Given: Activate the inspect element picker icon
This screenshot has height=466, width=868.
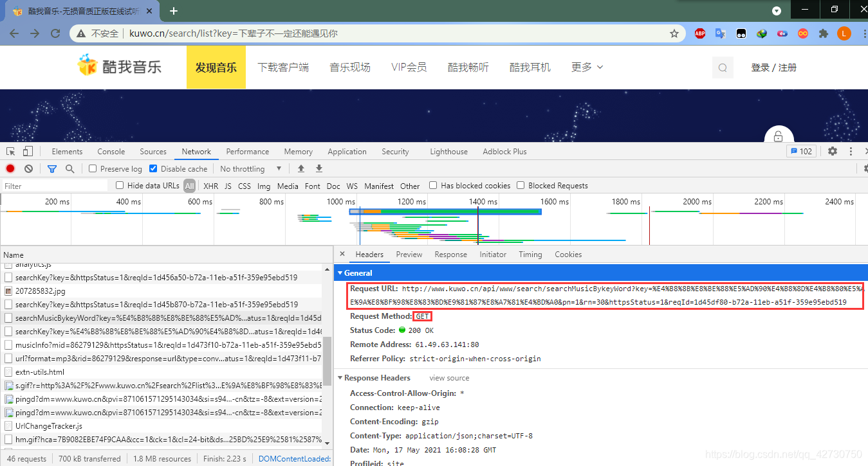Looking at the screenshot, I should click(x=11, y=152).
